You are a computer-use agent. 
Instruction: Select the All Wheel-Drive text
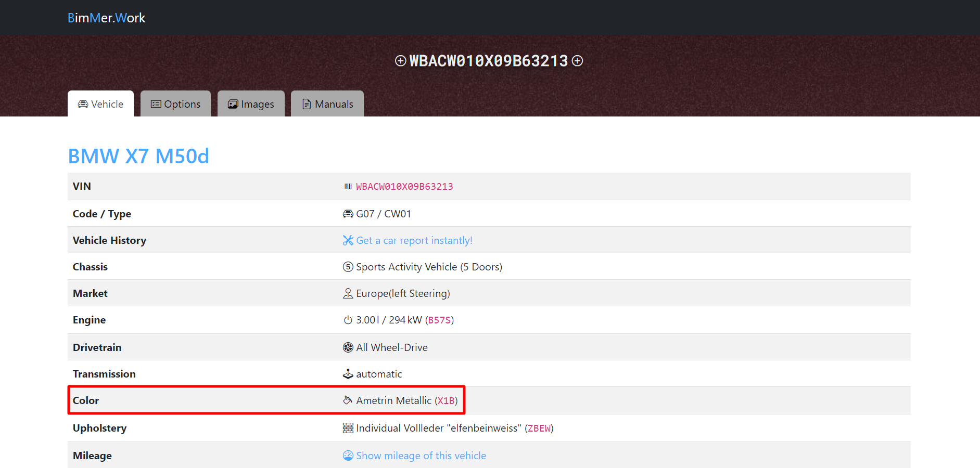pos(392,347)
